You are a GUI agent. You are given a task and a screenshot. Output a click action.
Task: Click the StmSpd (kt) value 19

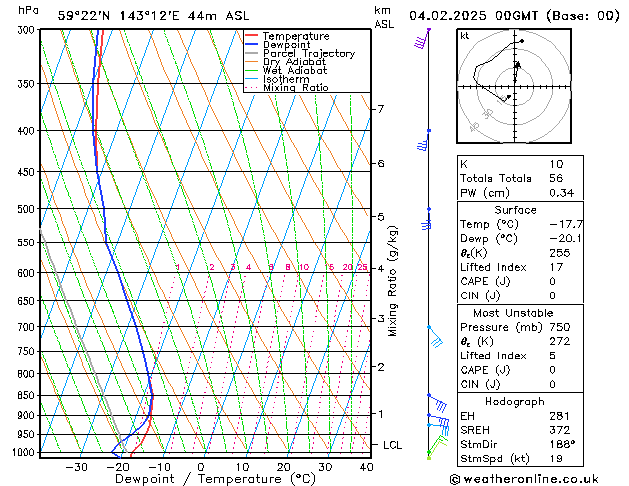[x=556, y=458]
